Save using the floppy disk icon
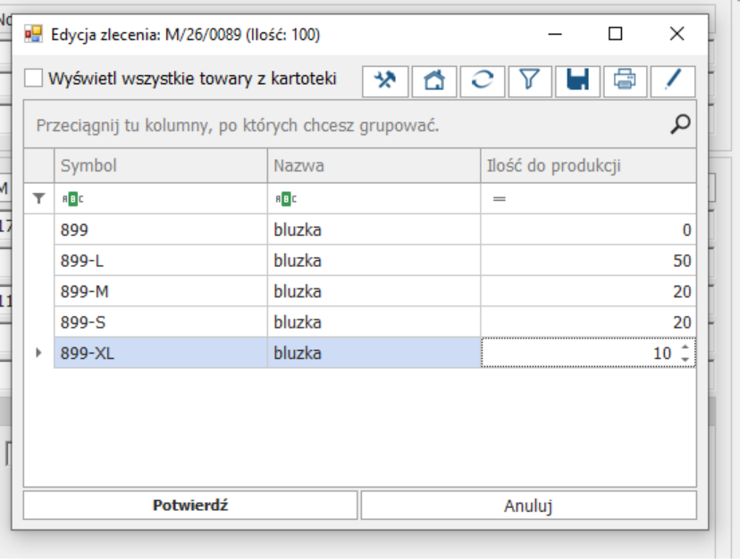 pos(577,80)
